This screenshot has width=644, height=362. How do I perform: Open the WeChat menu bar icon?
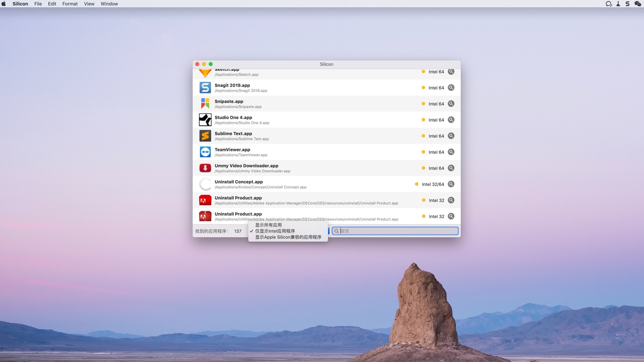(x=638, y=4)
